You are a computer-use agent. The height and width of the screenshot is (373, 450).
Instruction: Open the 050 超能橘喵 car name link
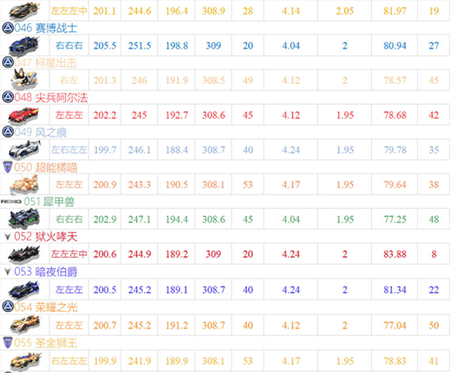pyautogui.click(x=46, y=167)
